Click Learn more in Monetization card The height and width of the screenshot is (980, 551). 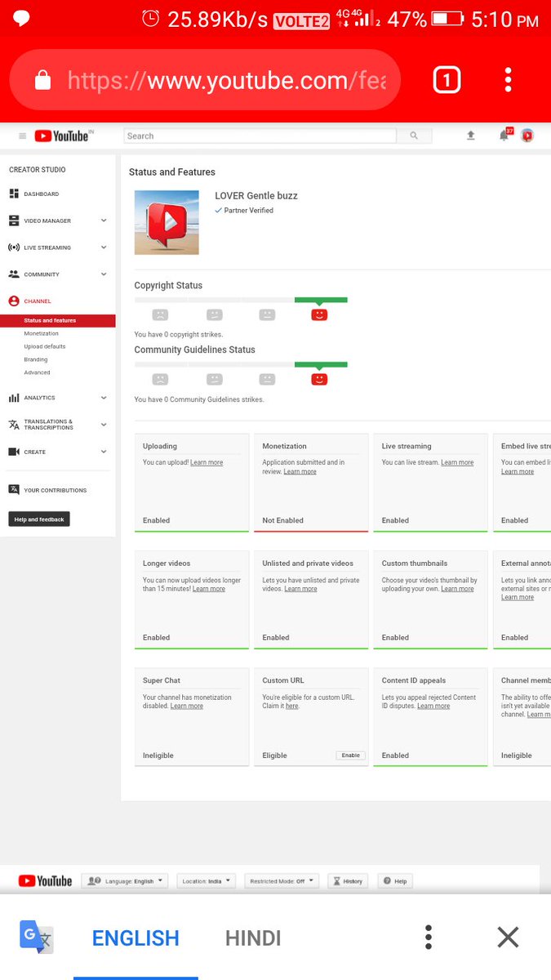[x=300, y=471]
